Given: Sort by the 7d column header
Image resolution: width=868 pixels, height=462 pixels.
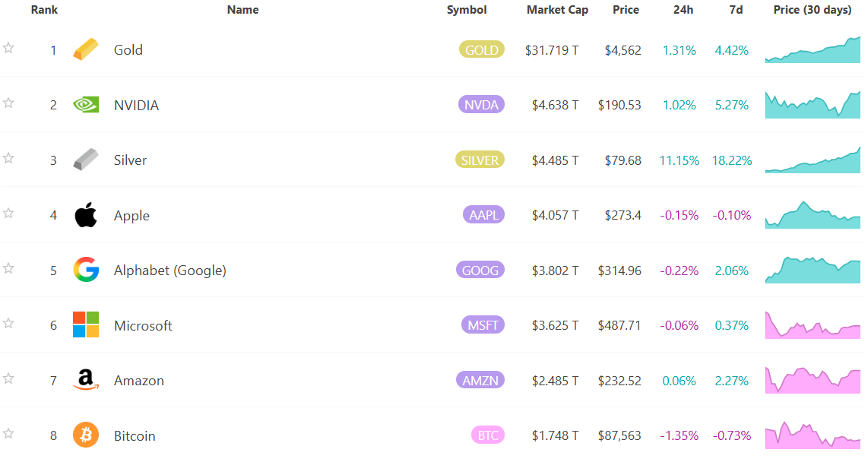Looking at the screenshot, I should coord(736,9).
